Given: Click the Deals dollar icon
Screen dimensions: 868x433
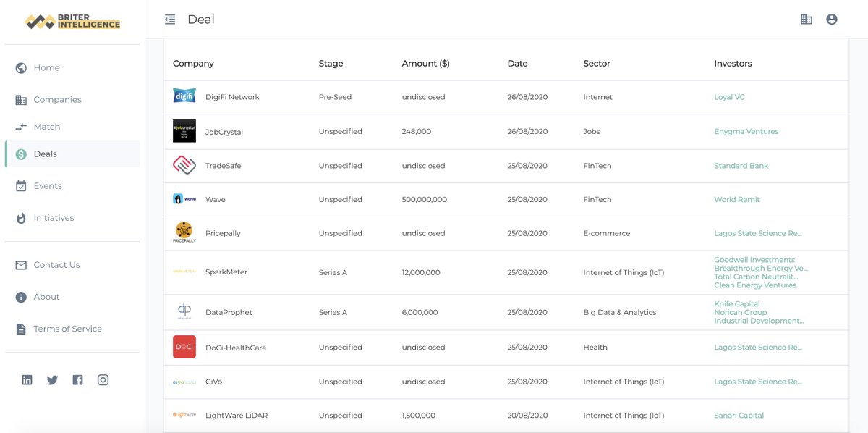Looking at the screenshot, I should click(x=21, y=154).
